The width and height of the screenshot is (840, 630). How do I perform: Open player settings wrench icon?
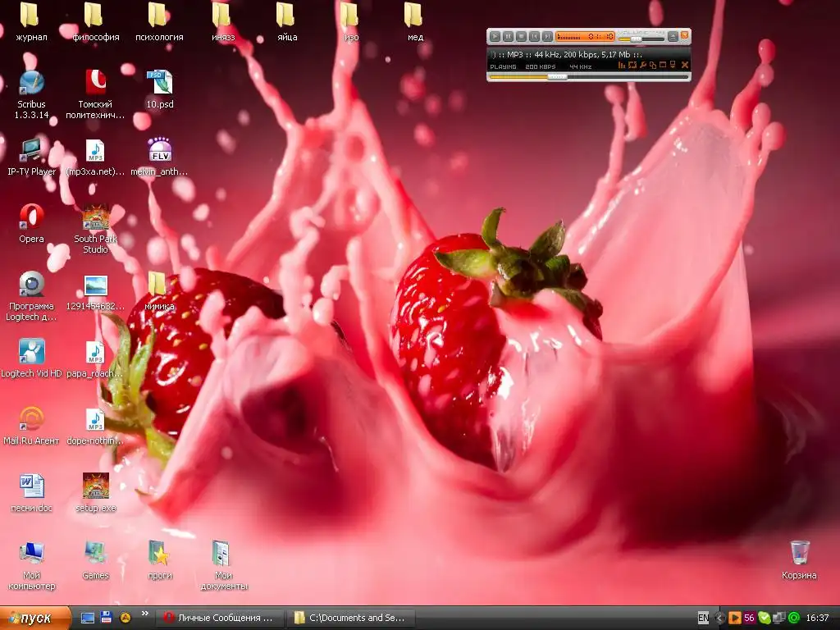[643, 66]
